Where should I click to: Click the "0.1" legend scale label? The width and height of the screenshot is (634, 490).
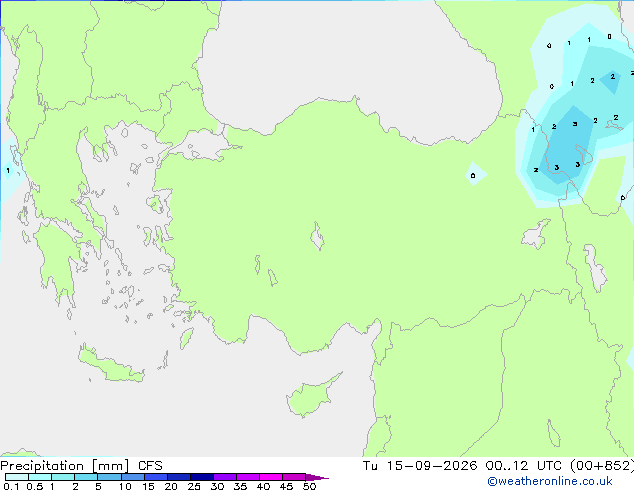[11, 486]
